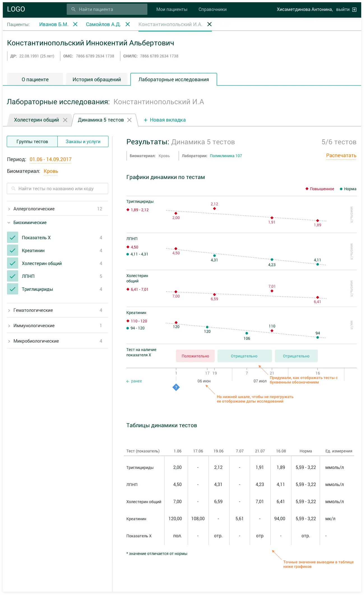This screenshot has width=364, height=595.
Task: Switch to История обращений tab
Action: [x=97, y=79]
